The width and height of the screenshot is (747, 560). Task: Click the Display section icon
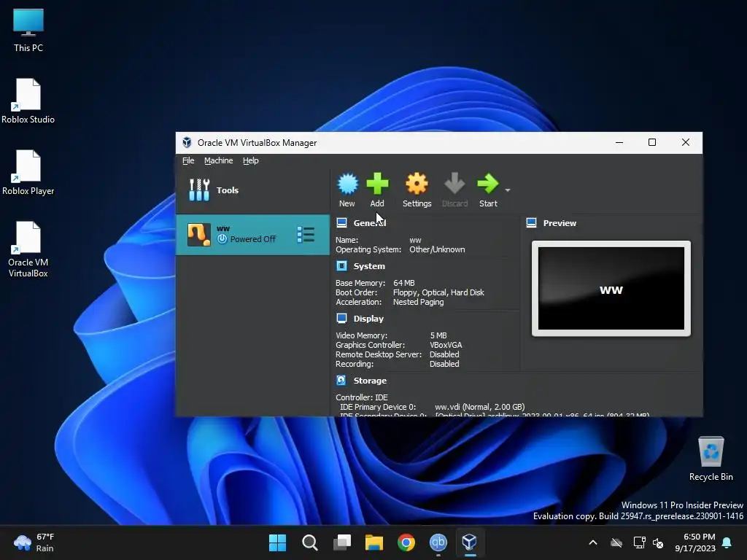[x=341, y=318]
